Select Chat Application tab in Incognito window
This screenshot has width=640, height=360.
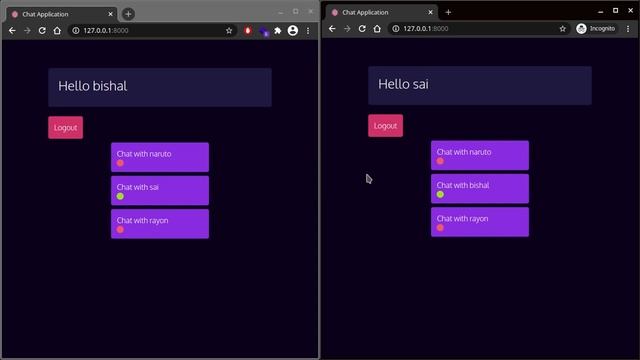pos(382,12)
